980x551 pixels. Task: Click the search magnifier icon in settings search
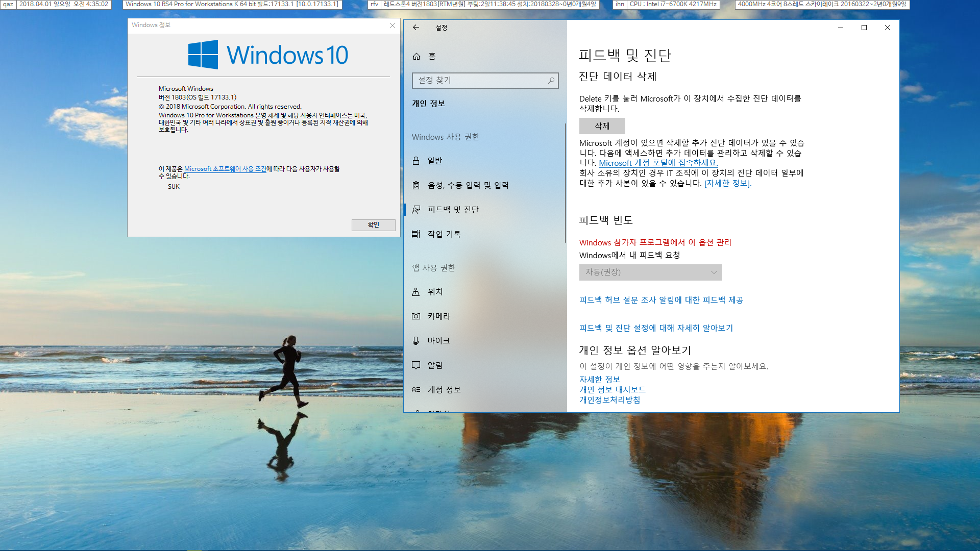coord(551,80)
